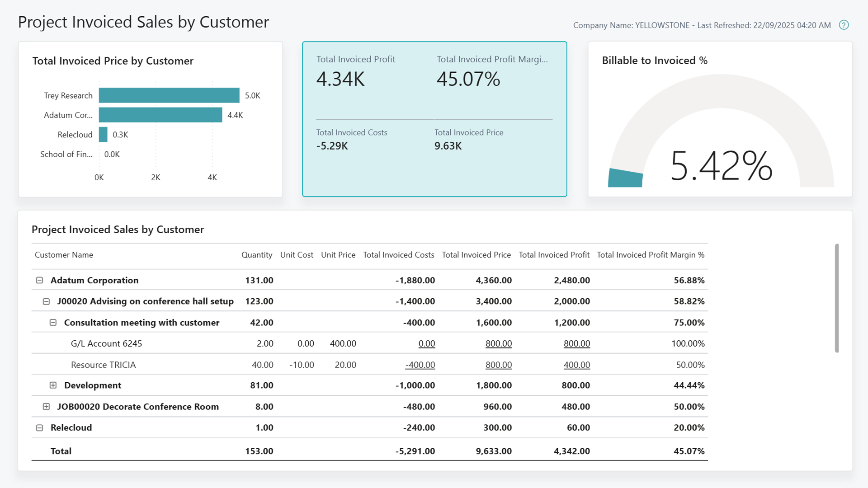Image resolution: width=868 pixels, height=488 pixels.
Task: Collapse the Consultation meeting with customer group
Action: [53, 322]
